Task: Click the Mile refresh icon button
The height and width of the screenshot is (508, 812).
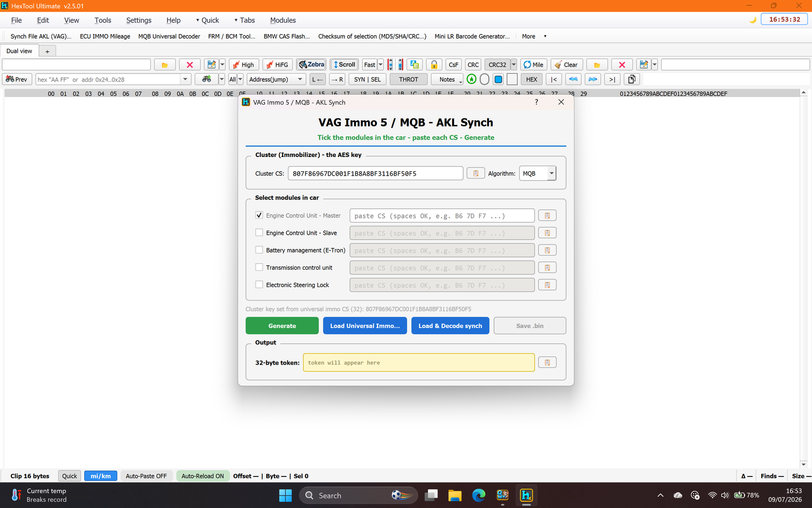Action: point(534,65)
